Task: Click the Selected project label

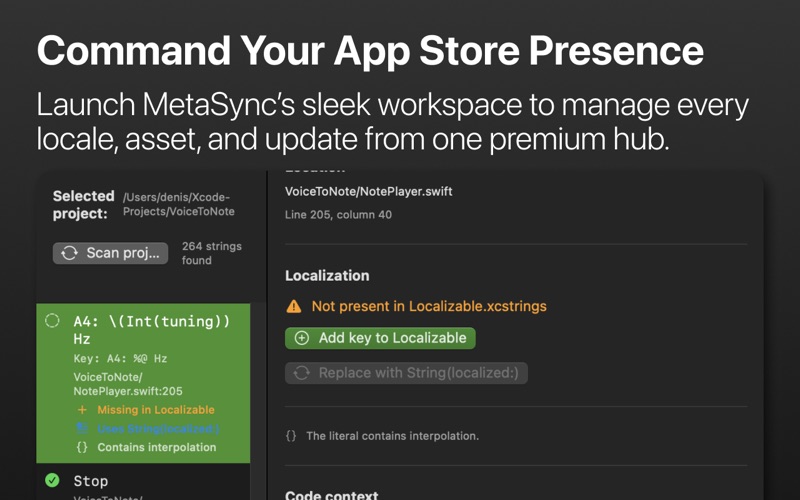Action: pos(84,205)
